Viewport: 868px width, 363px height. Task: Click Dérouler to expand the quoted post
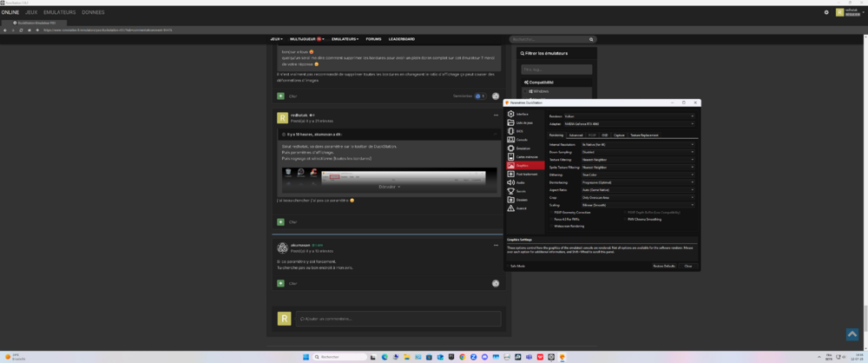[x=387, y=186]
